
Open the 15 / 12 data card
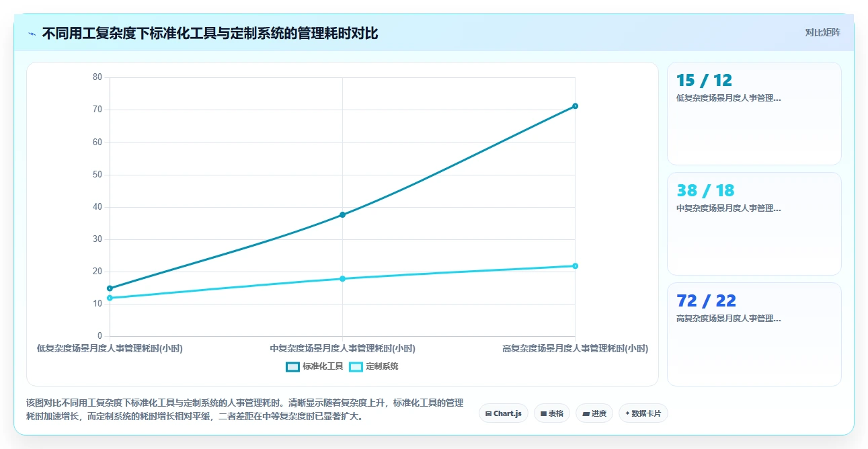[x=754, y=114]
